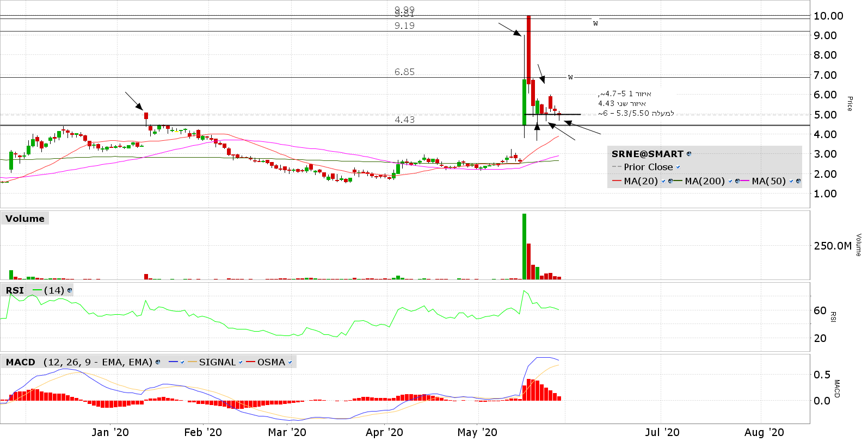Image resolution: width=868 pixels, height=442 pixels.
Task: Toggle MA(50) line visibility checkbox
Action: click(x=791, y=181)
